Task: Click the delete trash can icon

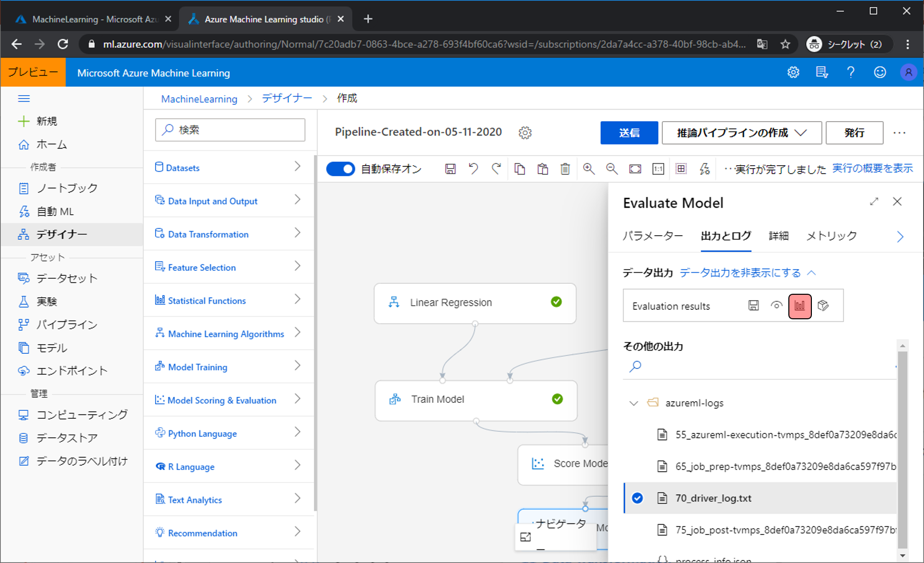Action: [x=565, y=169]
